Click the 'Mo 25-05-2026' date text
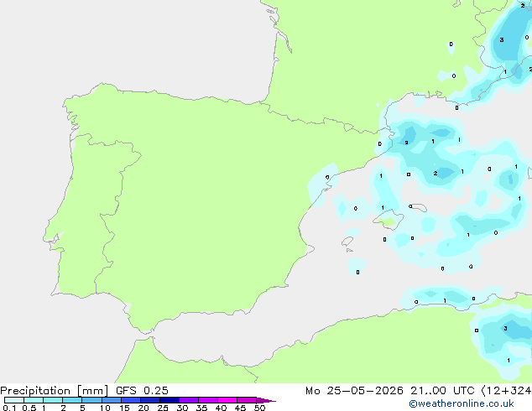Image resolution: width=532 pixels, height=411 pixels. 354,391
